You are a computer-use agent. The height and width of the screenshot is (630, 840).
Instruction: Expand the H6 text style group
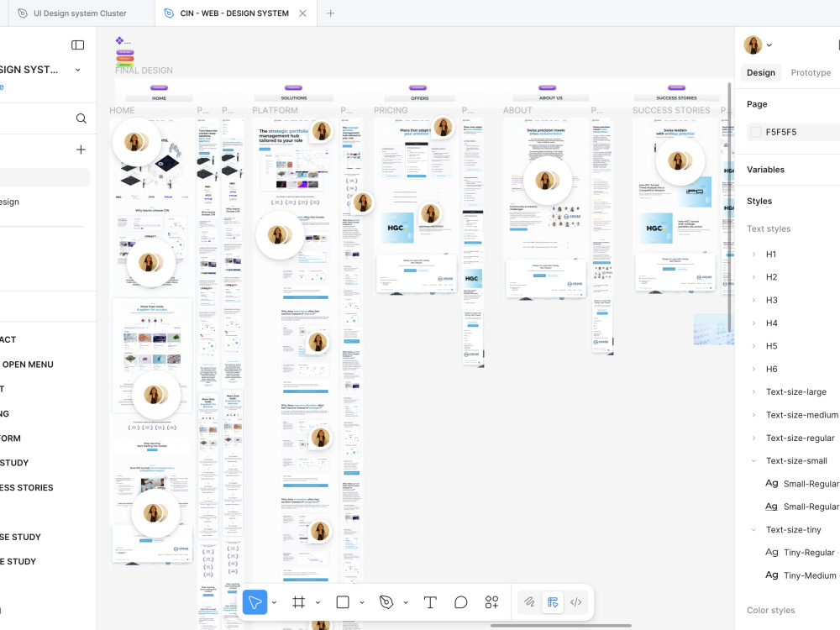(x=753, y=369)
